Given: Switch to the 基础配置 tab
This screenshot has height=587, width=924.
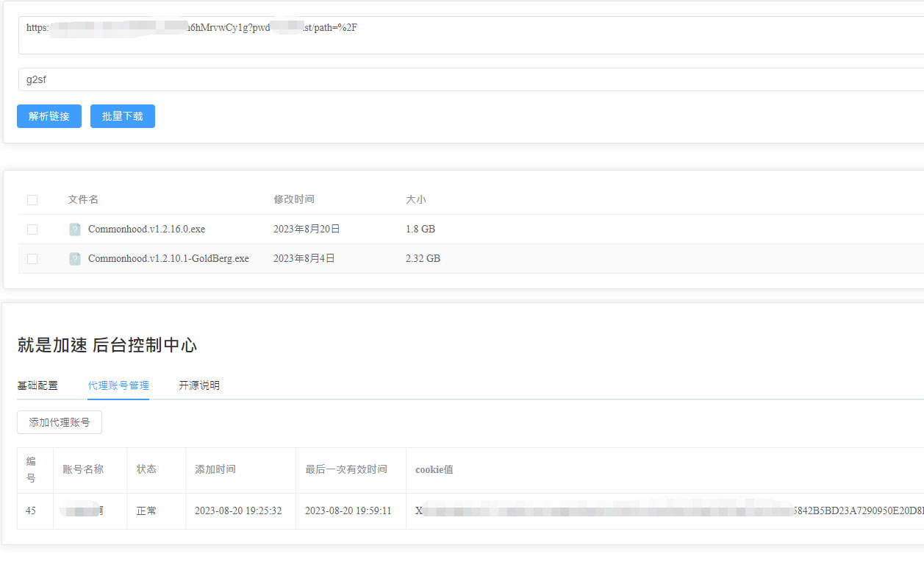Looking at the screenshot, I should [x=37, y=385].
